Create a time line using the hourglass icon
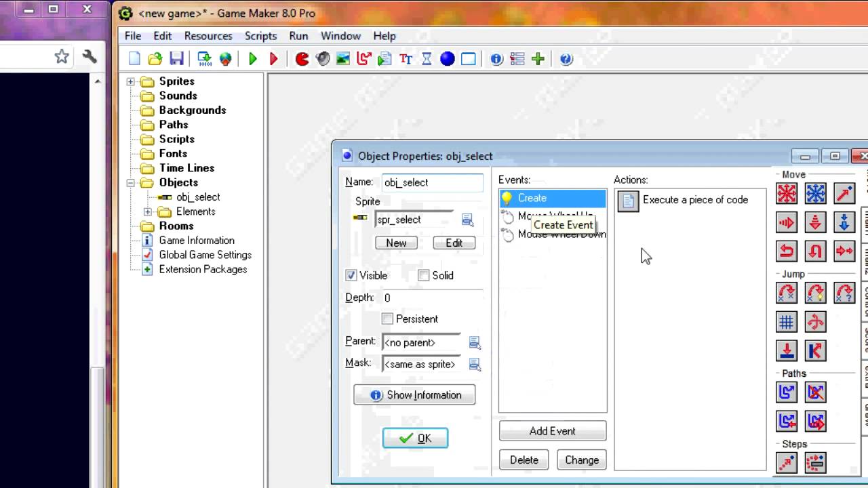Image resolution: width=868 pixels, height=488 pixels. [x=427, y=59]
